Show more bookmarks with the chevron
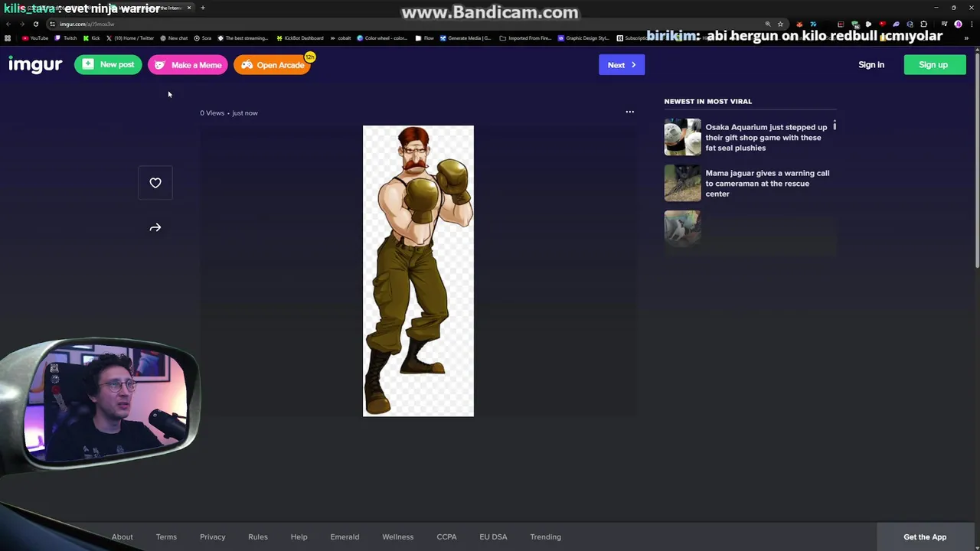This screenshot has width=980, height=551. (x=966, y=37)
